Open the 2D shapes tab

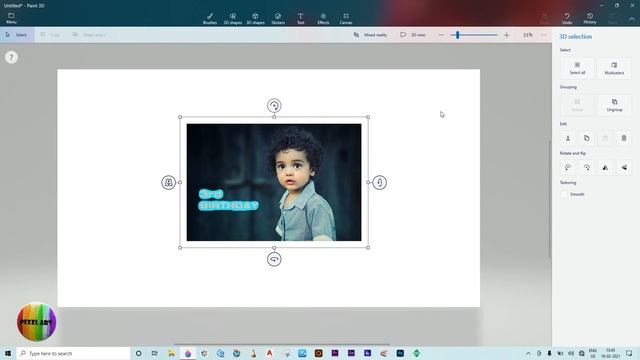tap(233, 18)
